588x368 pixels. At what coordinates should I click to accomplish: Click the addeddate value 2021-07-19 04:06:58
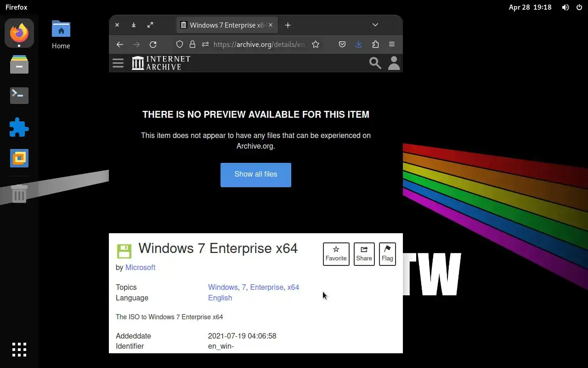pyautogui.click(x=242, y=336)
